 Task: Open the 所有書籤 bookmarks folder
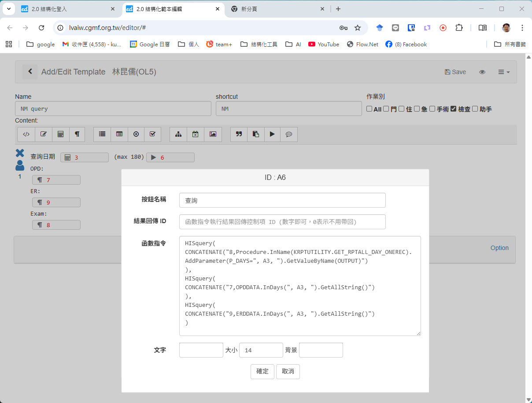tap(510, 44)
